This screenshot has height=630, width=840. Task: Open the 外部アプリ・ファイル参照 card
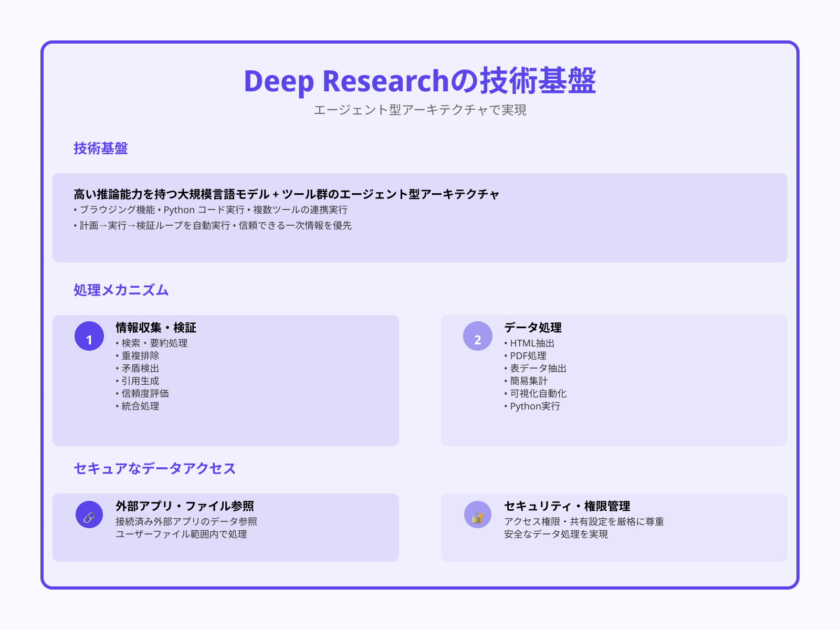tap(186, 507)
